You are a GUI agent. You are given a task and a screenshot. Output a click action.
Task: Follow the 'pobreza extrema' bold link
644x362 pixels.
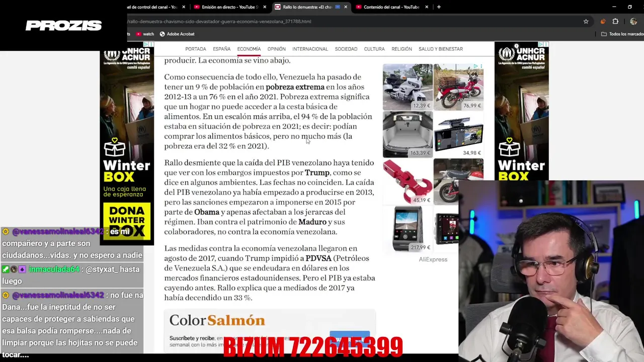tap(295, 87)
